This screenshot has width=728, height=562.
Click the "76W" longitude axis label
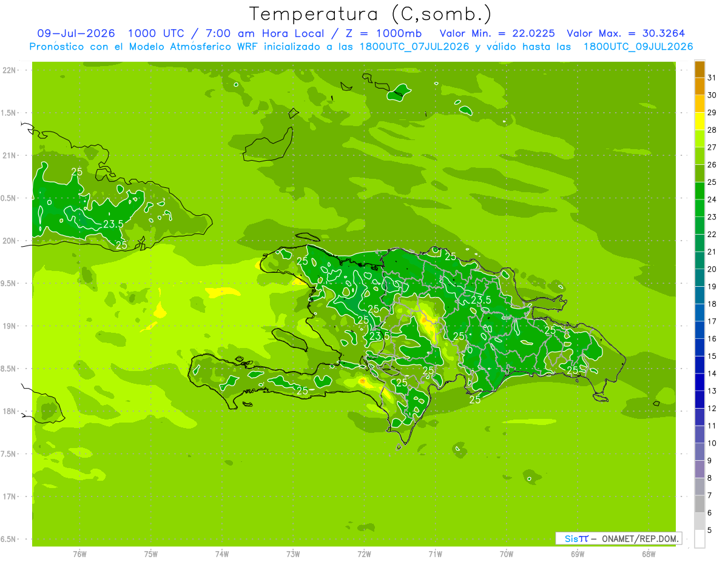click(x=79, y=554)
